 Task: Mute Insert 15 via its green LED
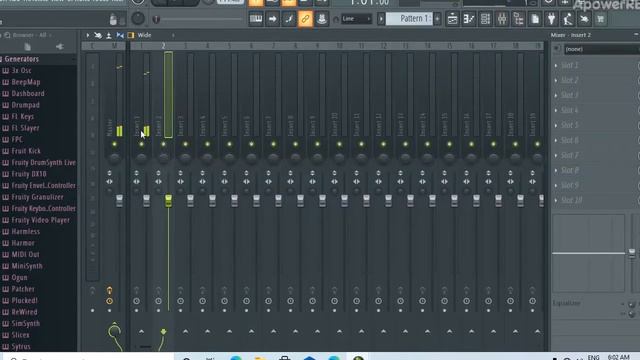(449, 144)
